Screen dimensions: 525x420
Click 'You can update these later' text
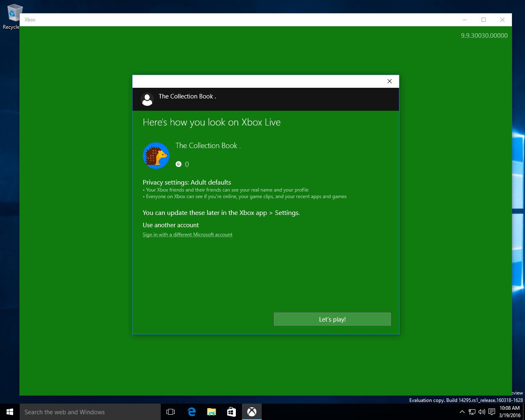point(221,212)
